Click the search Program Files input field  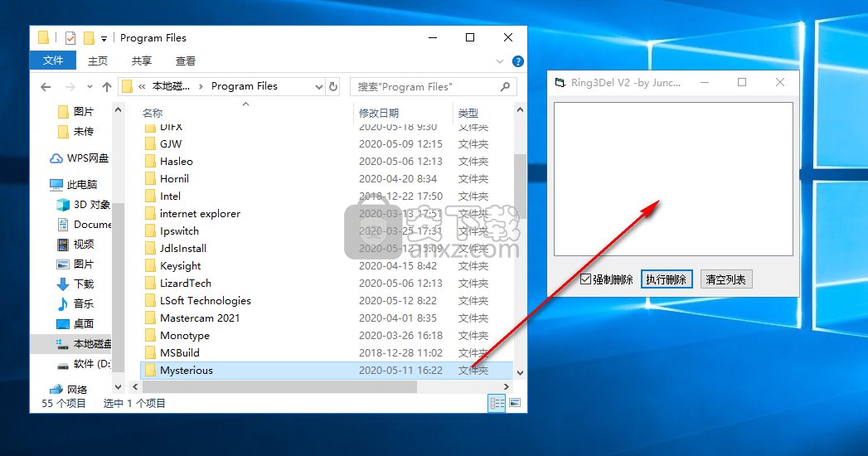[x=426, y=87]
